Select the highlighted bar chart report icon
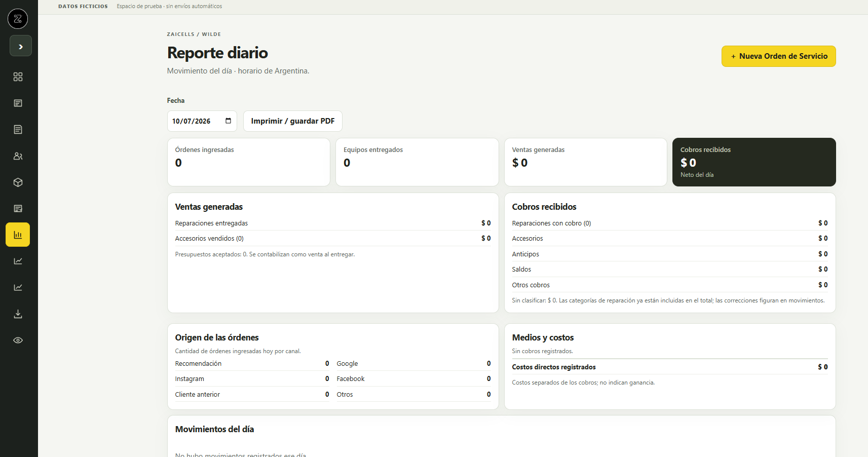Viewport: 868px width, 457px height. (18, 235)
